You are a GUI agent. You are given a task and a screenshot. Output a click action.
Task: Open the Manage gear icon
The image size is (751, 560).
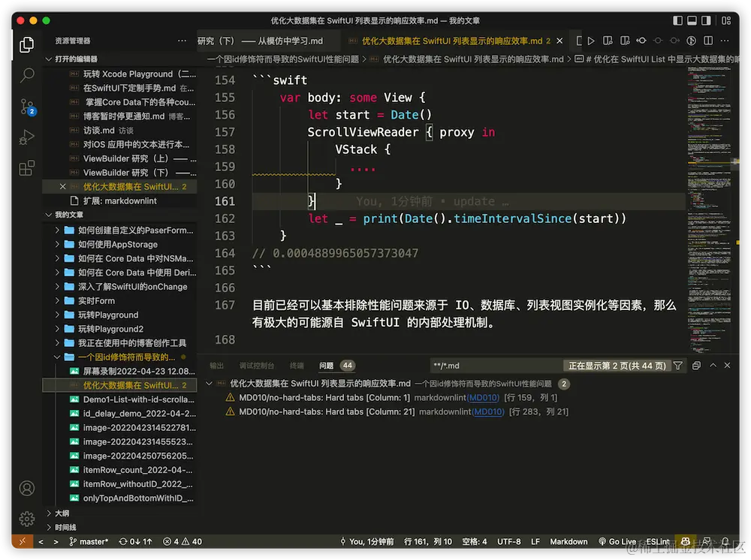click(x=27, y=519)
